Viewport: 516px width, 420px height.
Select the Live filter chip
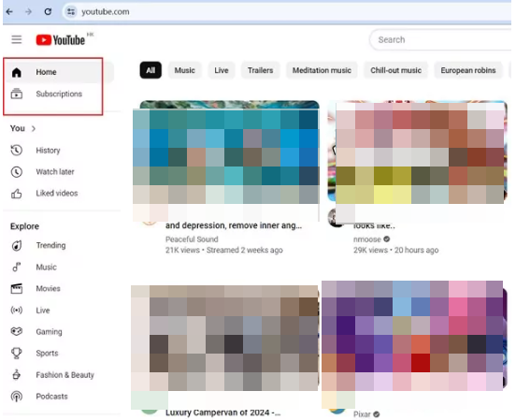click(x=222, y=70)
